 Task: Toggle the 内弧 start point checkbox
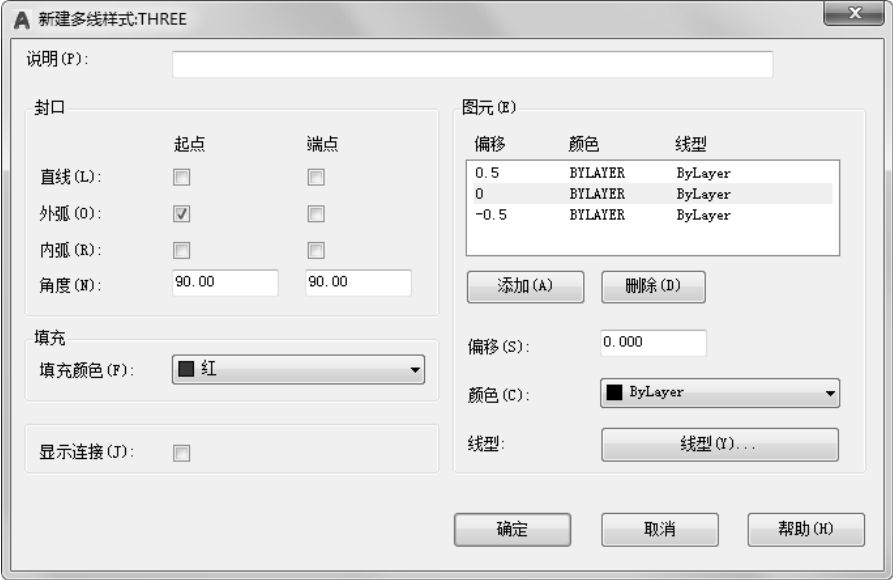(x=182, y=250)
